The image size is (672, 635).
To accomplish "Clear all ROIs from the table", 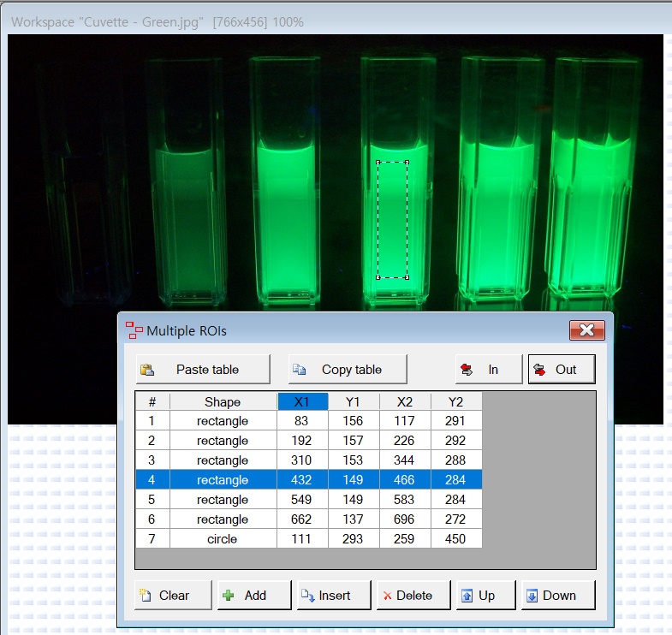I will pyautogui.click(x=173, y=596).
